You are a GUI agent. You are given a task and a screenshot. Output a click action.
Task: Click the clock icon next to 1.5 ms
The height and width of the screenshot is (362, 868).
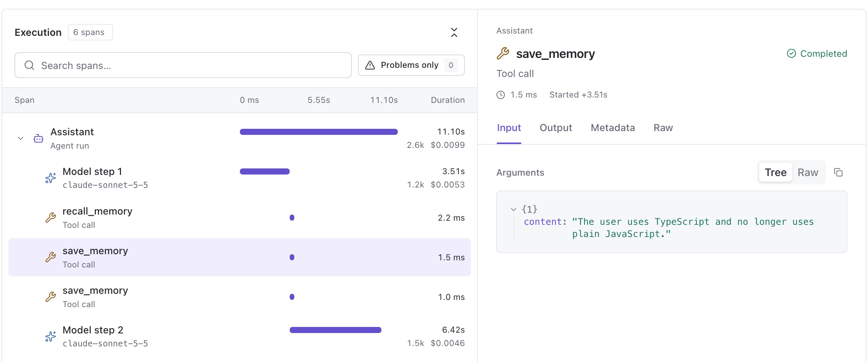[501, 95]
